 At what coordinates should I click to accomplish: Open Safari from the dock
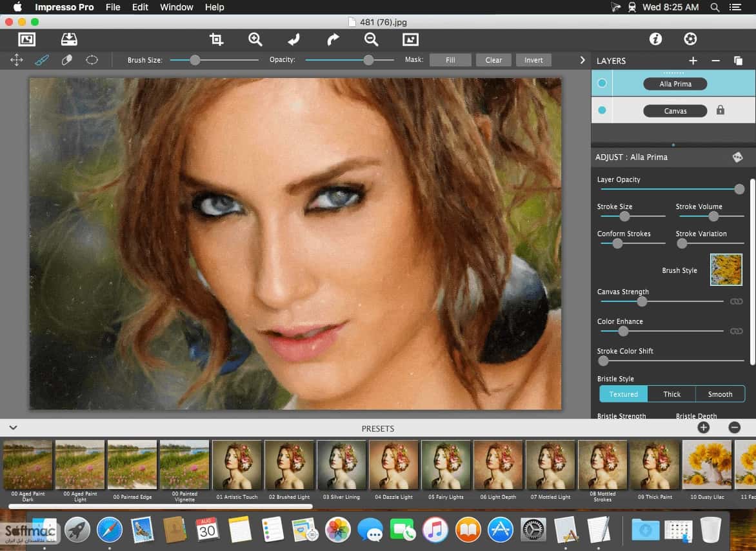tap(110, 529)
